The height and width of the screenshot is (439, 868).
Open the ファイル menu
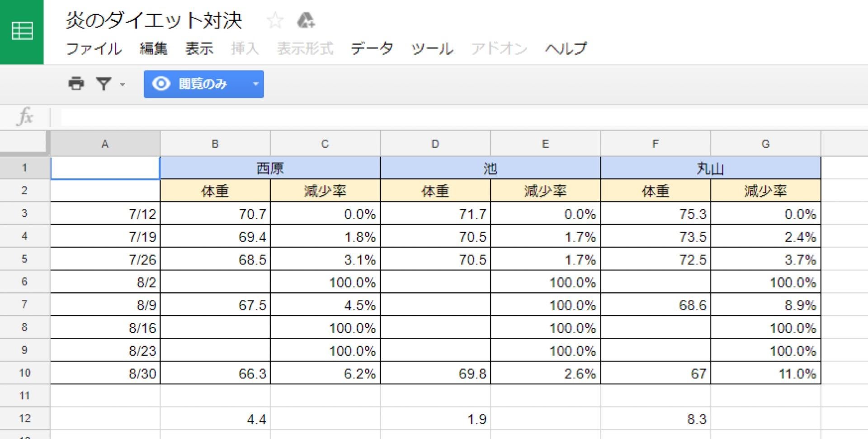(x=94, y=49)
